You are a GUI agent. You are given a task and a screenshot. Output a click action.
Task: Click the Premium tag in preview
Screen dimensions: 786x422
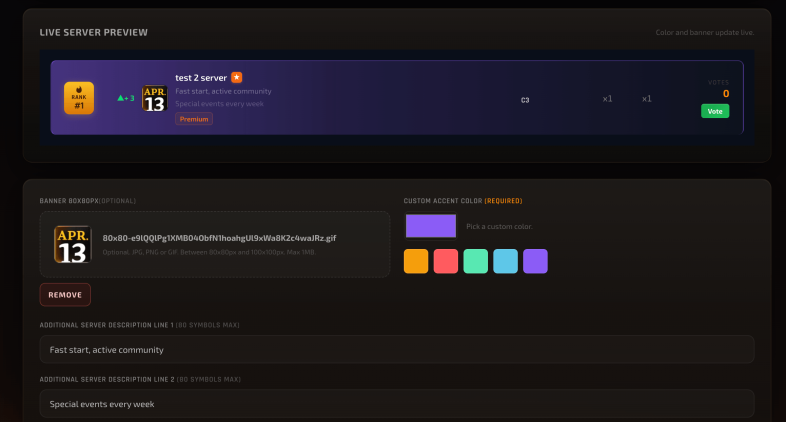(194, 119)
